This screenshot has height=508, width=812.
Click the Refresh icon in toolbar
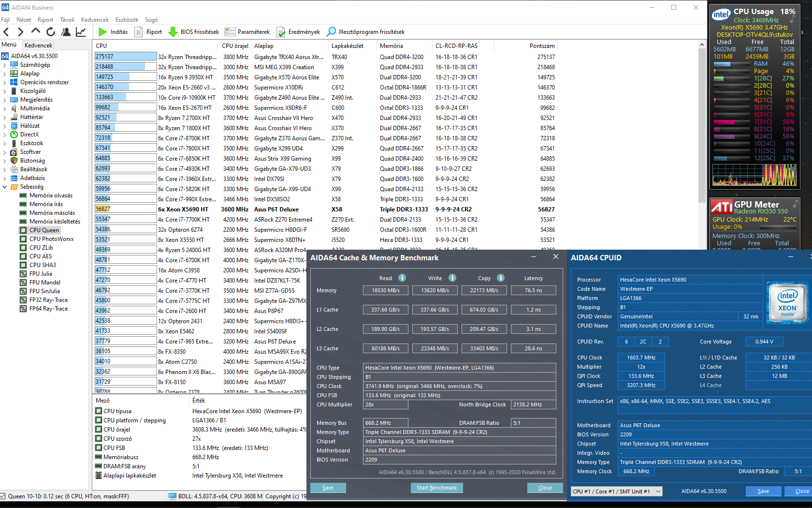51,32
